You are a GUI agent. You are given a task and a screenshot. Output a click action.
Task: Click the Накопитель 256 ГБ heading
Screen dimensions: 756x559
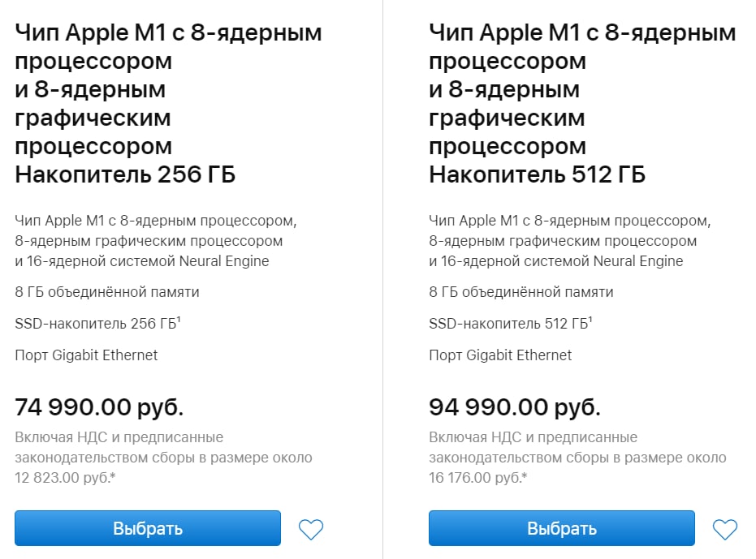click(125, 174)
